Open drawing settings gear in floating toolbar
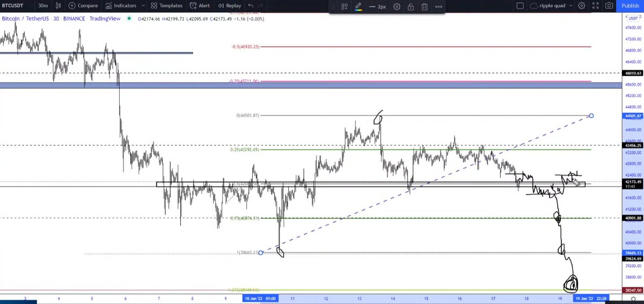The width and height of the screenshot is (644, 304). point(397,7)
